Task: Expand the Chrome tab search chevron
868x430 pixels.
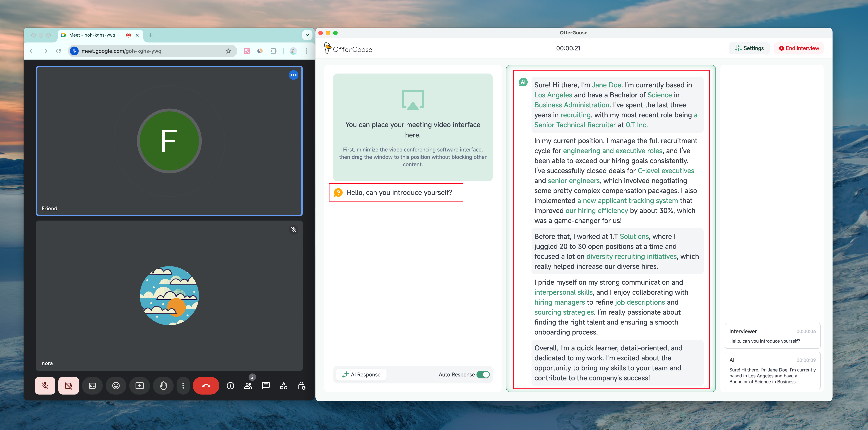Action: tap(307, 35)
